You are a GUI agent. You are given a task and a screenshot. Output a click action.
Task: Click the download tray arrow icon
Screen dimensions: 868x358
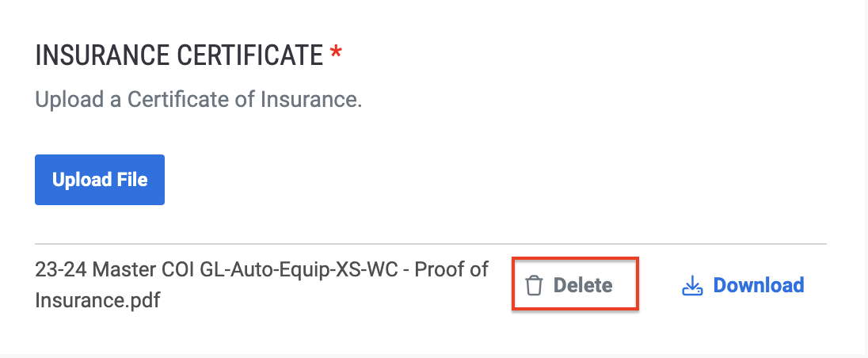(x=692, y=285)
